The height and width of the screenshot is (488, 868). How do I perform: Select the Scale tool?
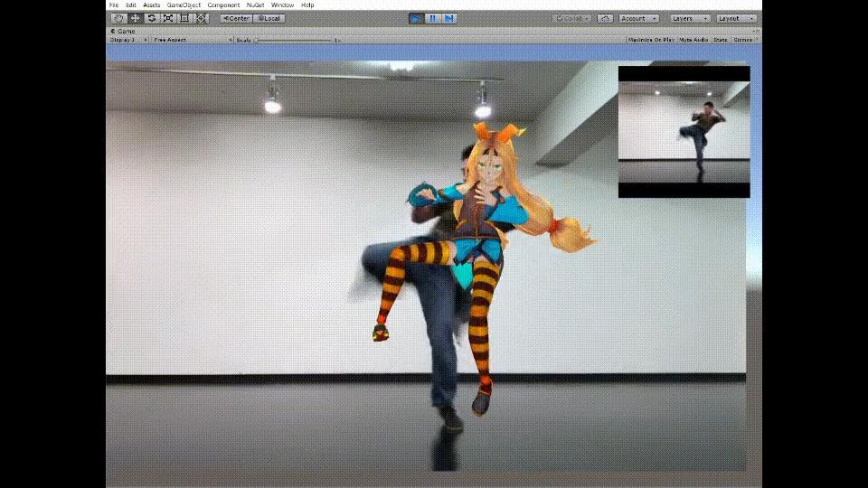pos(168,18)
